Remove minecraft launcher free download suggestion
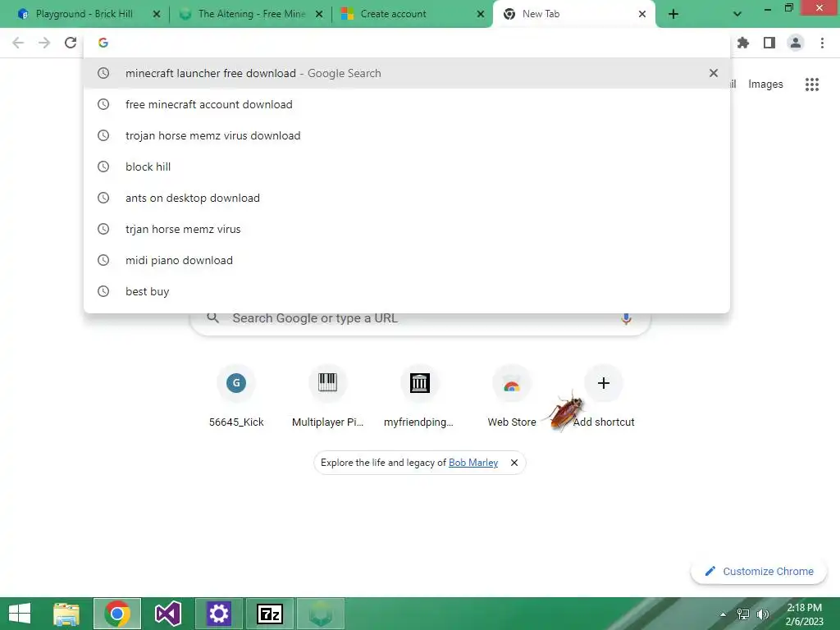The width and height of the screenshot is (840, 630). pyautogui.click(x=713, y=73)
